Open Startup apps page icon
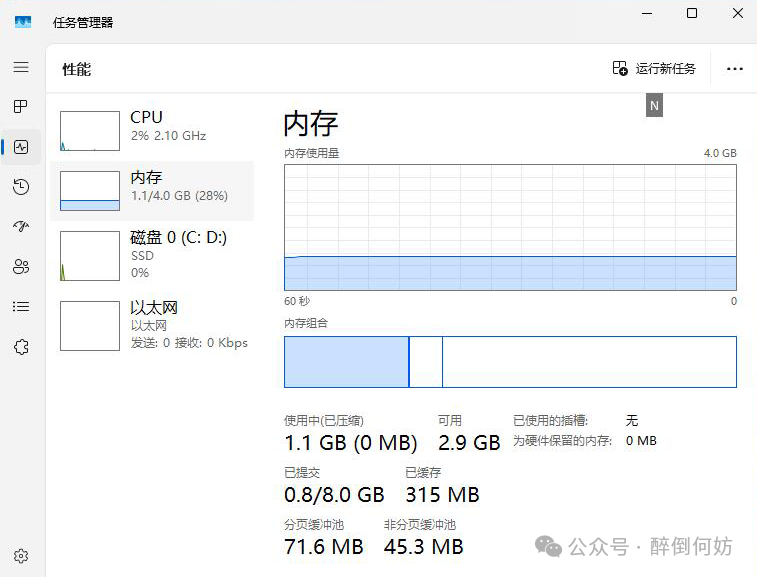This screenshot has height=577, width=757. point(21,227)
